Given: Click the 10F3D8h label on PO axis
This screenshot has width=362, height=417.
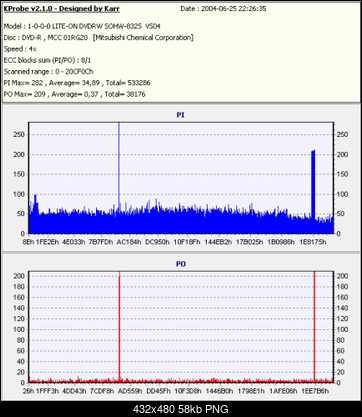Looking at the screenshot, I should 188,391.
